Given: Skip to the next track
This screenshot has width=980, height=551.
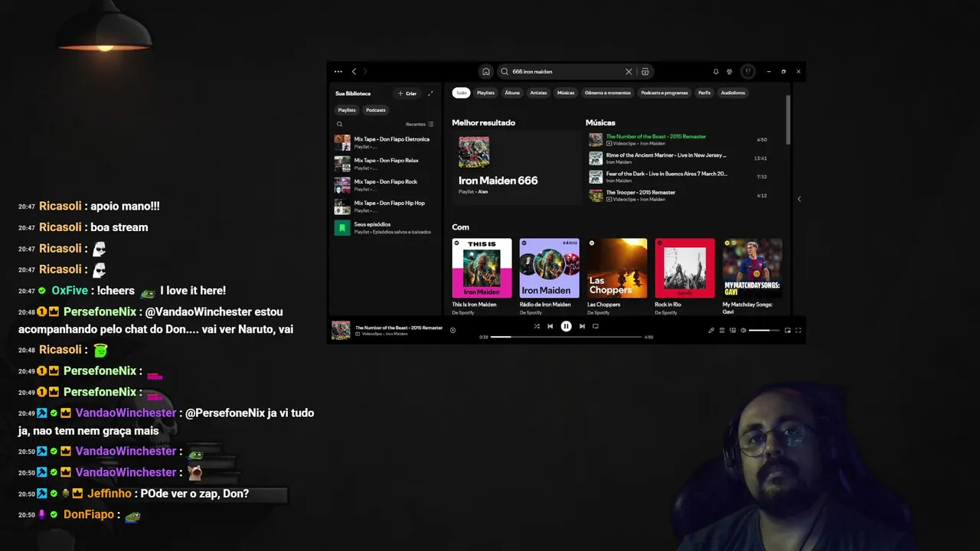Looking at the screenshot, I should pos(582,326).
